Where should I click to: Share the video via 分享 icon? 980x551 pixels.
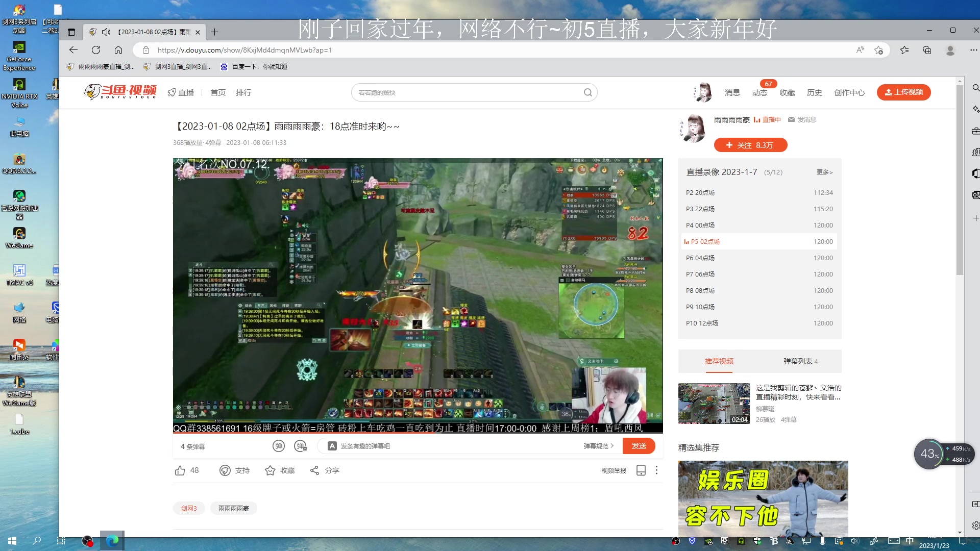pyautogui.click(x=314, y=470)
